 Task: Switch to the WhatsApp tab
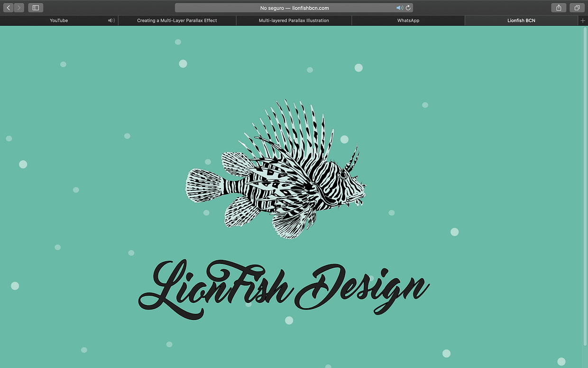click(408, 20)
